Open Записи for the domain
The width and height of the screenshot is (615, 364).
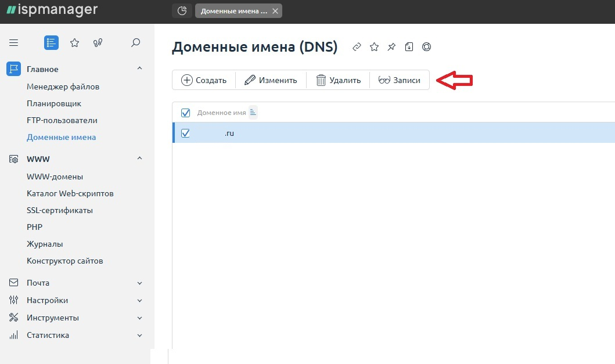[400, 80]
